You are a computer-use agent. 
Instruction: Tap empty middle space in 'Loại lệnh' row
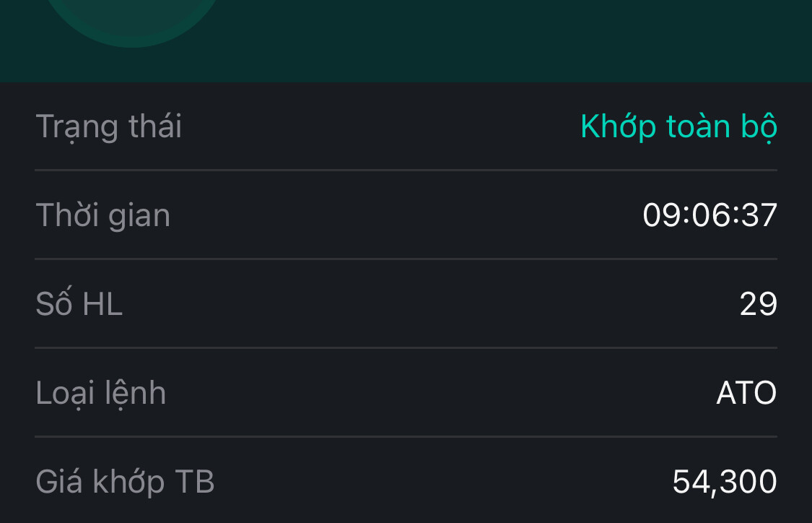tap(433, 393)
